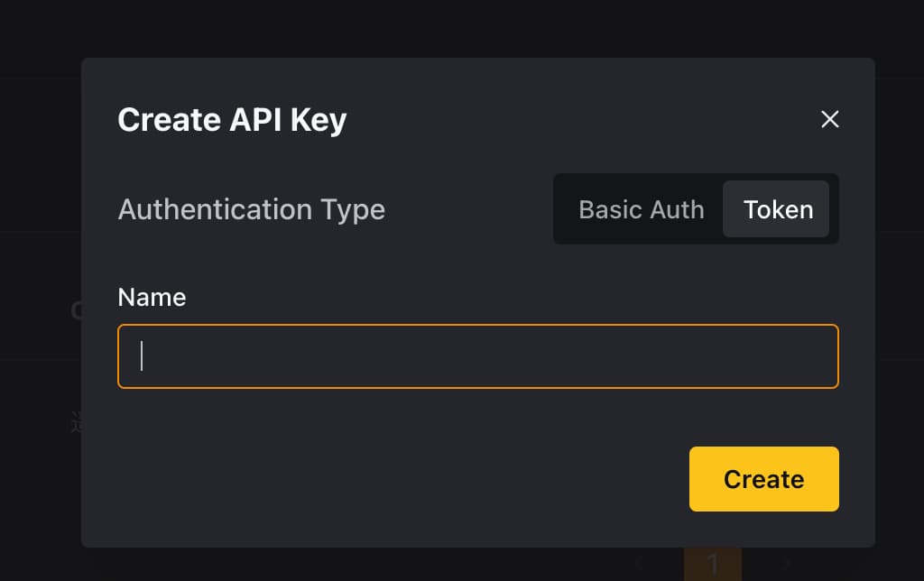
Task: Focus the Name input field
Action: (x=478, y=356)
